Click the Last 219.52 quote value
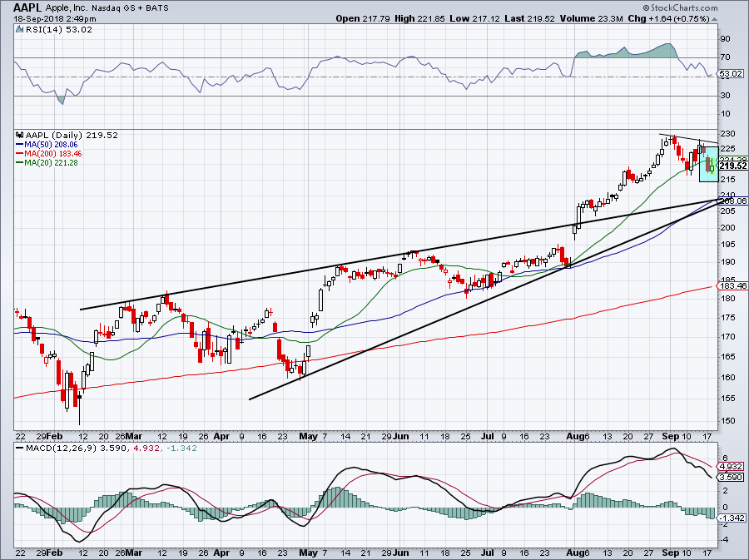 click(x=529, y=18)
